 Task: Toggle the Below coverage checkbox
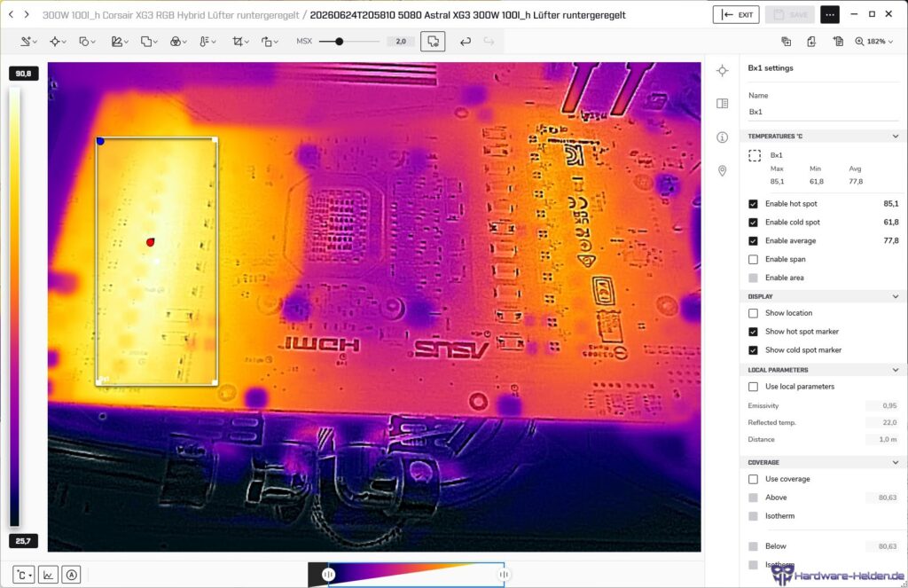tap(753, 546)
